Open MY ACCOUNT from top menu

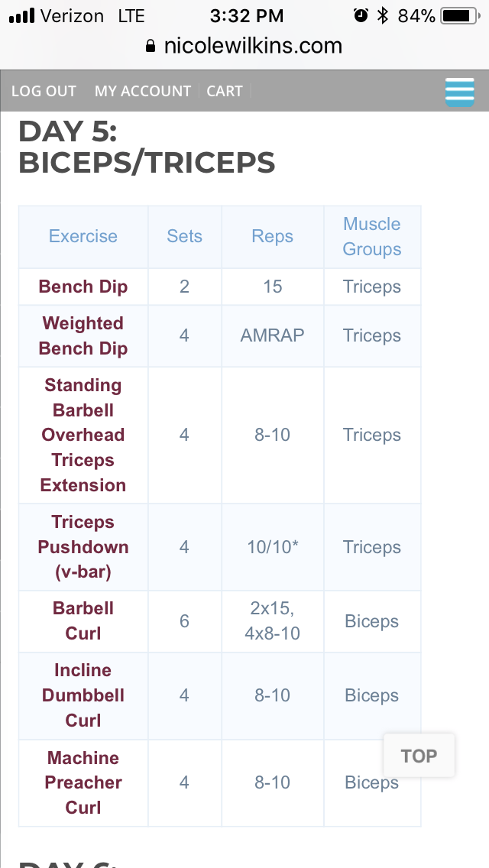[143, 91]
